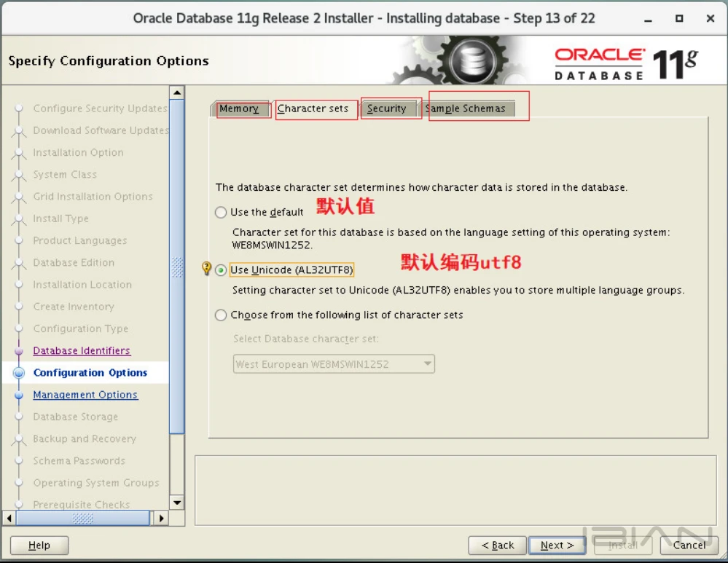
Task: Open the Sample Schemas tab
Action: point(466,109)
